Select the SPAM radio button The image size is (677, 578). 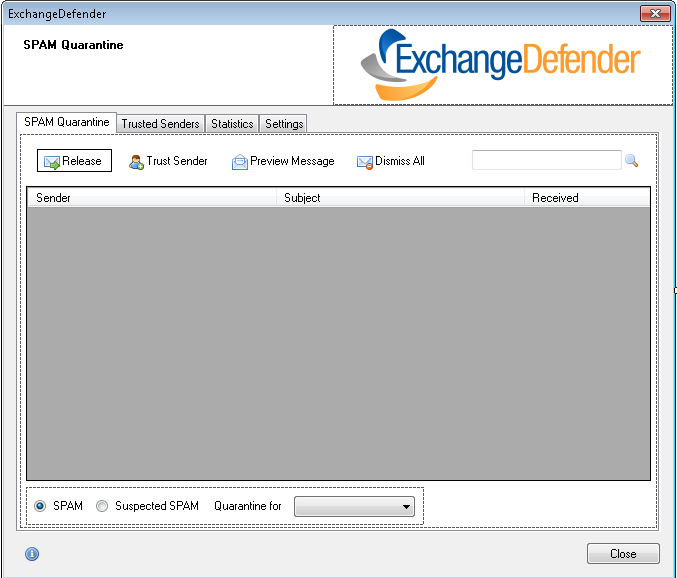tap(41, 506)
